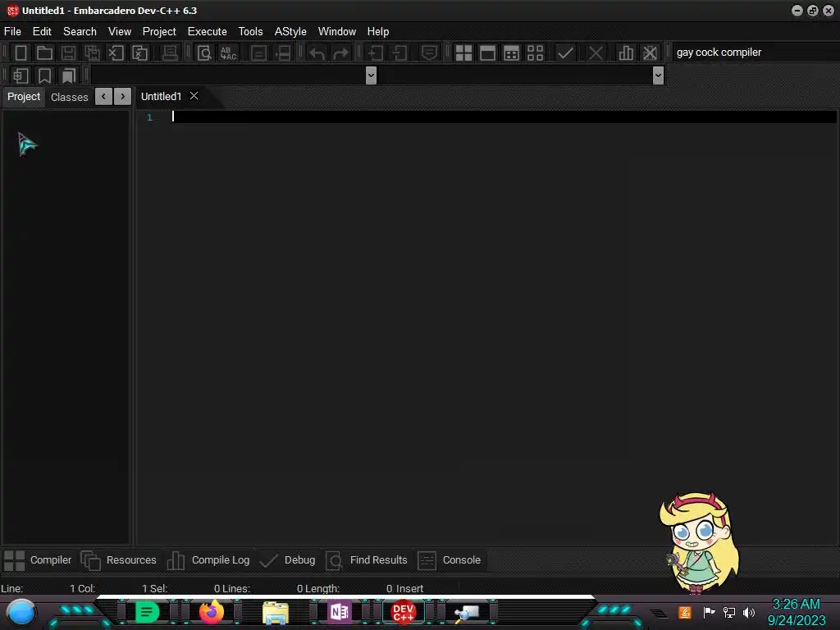Click into line 1 of the editor
Screen dimensions: 840x630
click(504, 116)
